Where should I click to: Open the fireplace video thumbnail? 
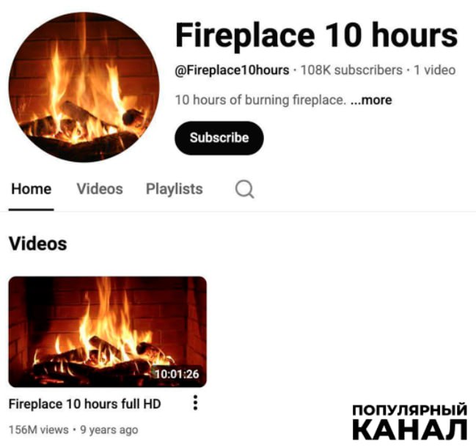pyautogui.click(x=108, y=331)
